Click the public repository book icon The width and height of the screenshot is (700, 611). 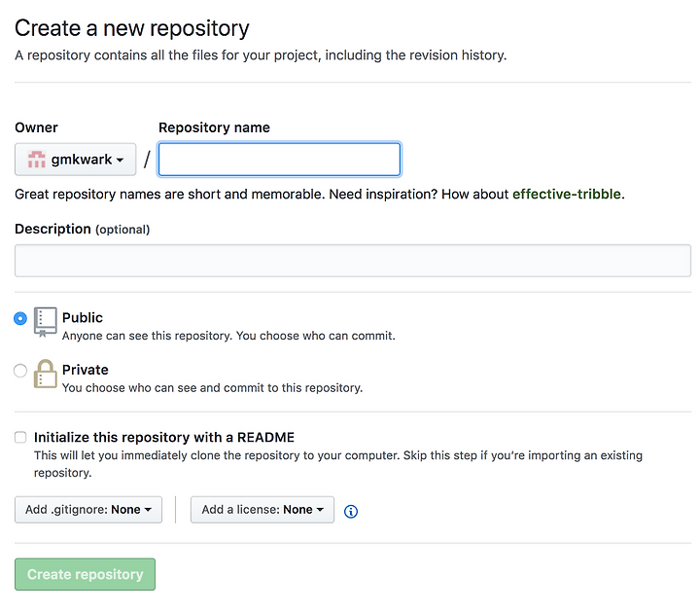tap(45, 322)
